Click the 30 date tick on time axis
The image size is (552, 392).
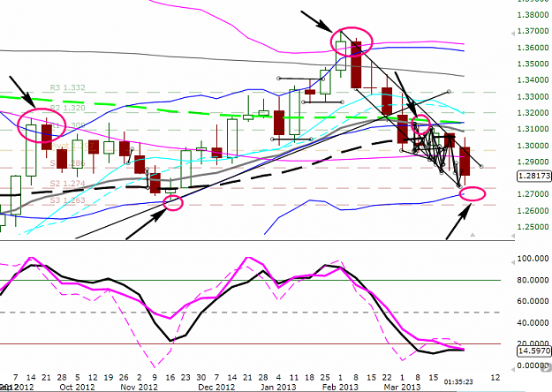tap(201, 378)
